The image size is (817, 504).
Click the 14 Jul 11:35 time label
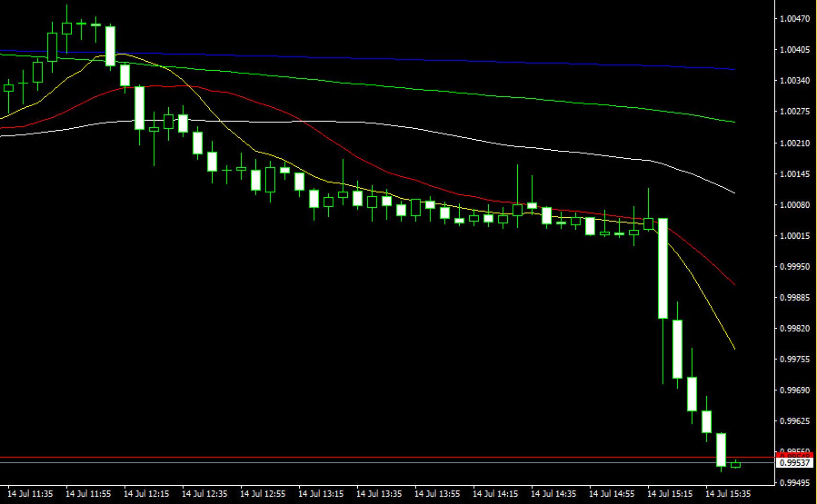click(30, 493)
